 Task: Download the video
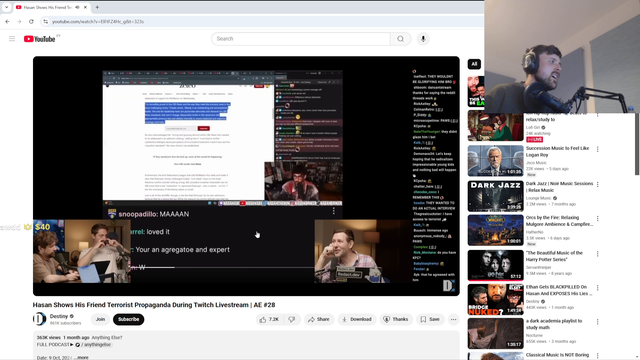[x=357, y=320]
